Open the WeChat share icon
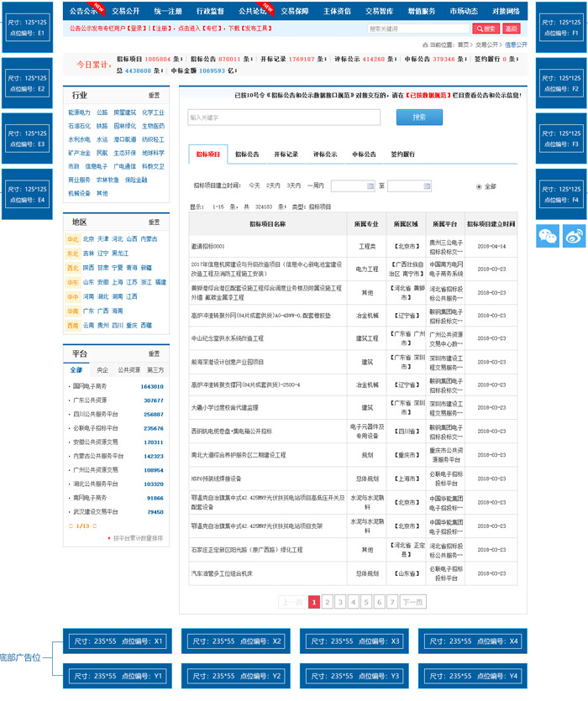The width and height of the screenshot is (588, 701). 549,236
